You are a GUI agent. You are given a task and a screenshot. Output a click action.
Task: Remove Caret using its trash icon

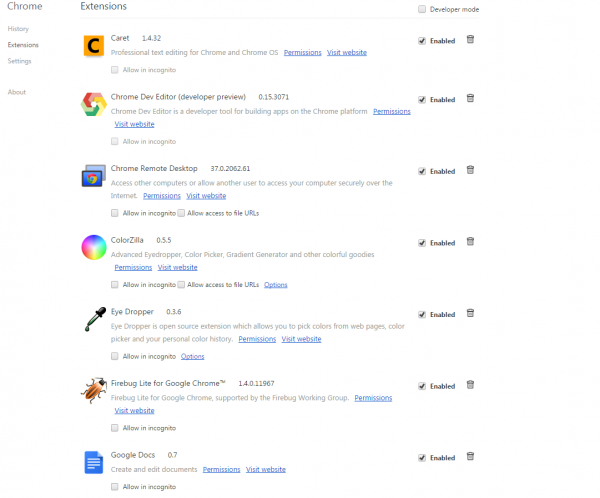pyautogui.click(x=470, y=39)
